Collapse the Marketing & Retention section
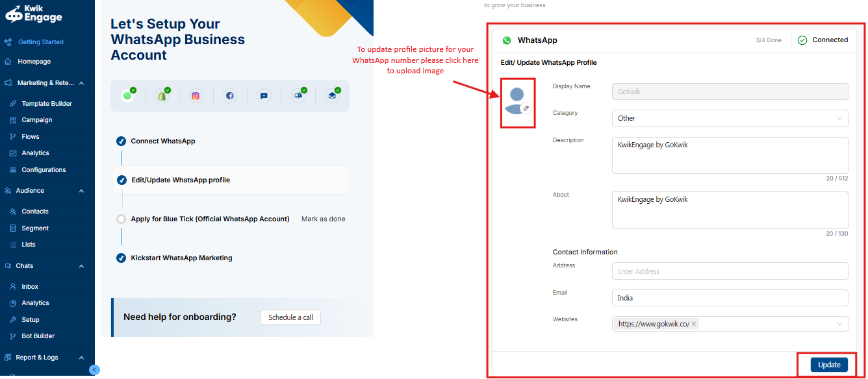 (x=81, y=83)
